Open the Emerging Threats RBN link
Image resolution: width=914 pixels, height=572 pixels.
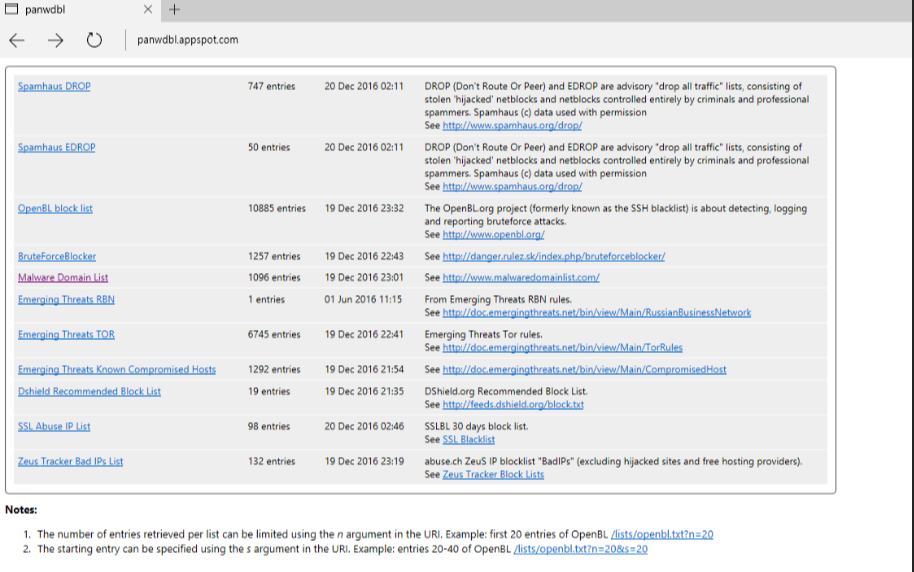[x=66, y=300]
